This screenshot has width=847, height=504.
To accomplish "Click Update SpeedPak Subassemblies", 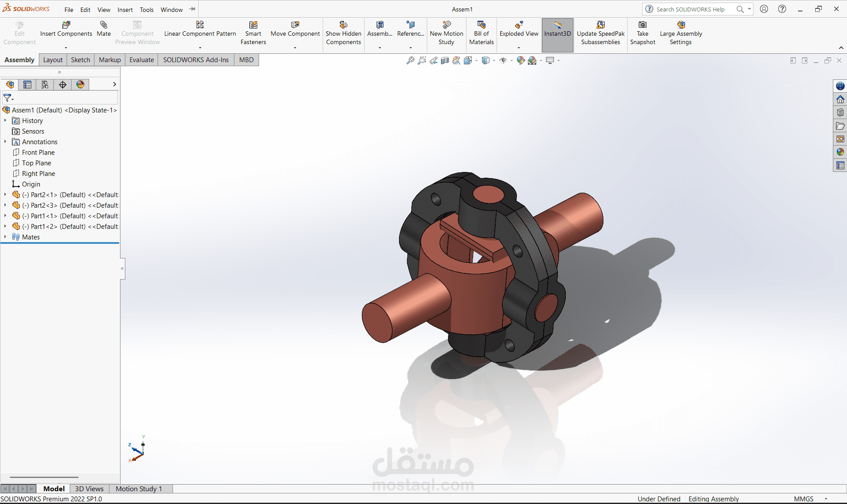I will tap(601, 33).
